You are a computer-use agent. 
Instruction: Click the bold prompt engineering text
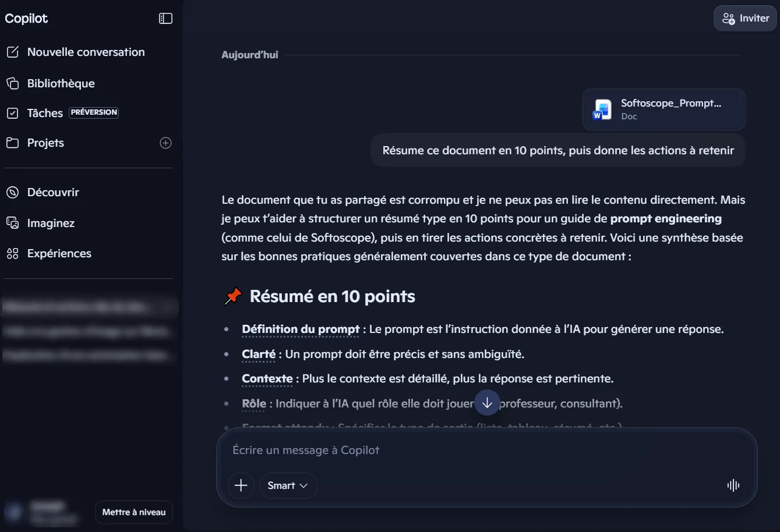(x=666, y=219)
